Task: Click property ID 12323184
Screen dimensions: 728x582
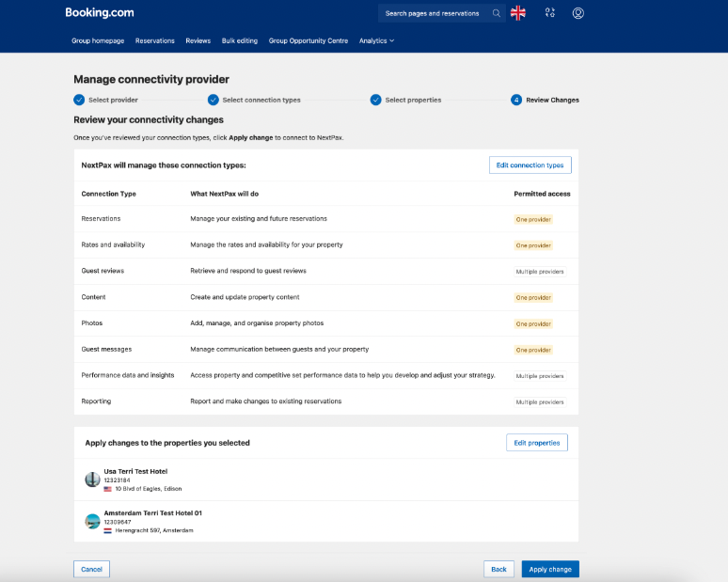Action: tap(117, 480)
